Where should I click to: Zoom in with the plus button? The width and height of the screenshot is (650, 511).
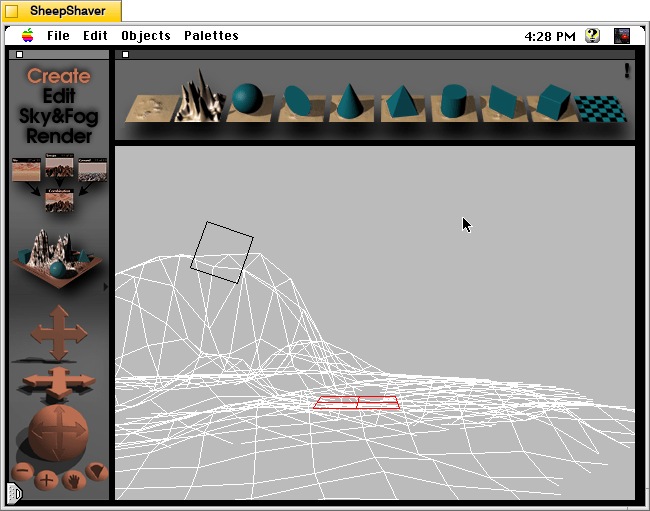(46, 480)
